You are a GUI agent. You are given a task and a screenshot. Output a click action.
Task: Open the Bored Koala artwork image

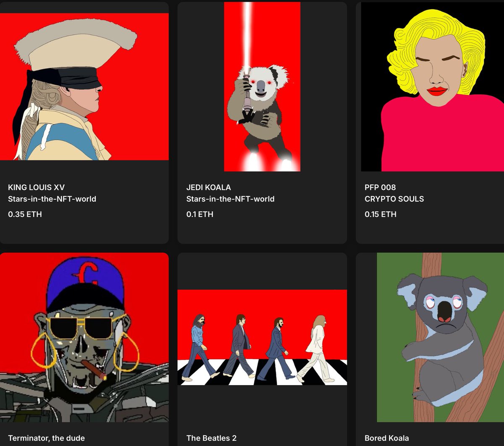[440, 337]
